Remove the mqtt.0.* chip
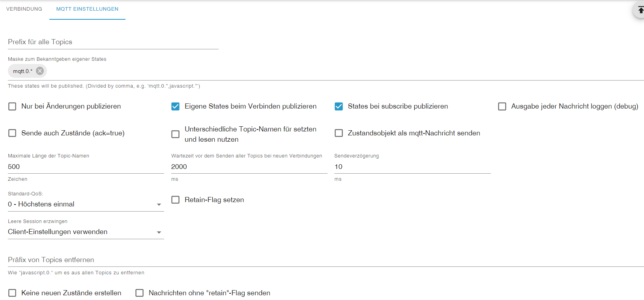Viewport: 644px width, 300px height. [40, 71]
